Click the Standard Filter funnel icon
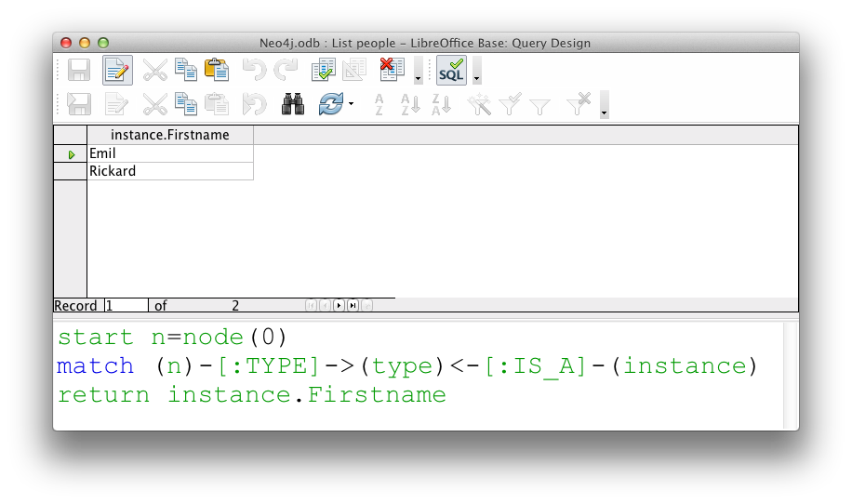852x504 pixels. tap(540, 106)
